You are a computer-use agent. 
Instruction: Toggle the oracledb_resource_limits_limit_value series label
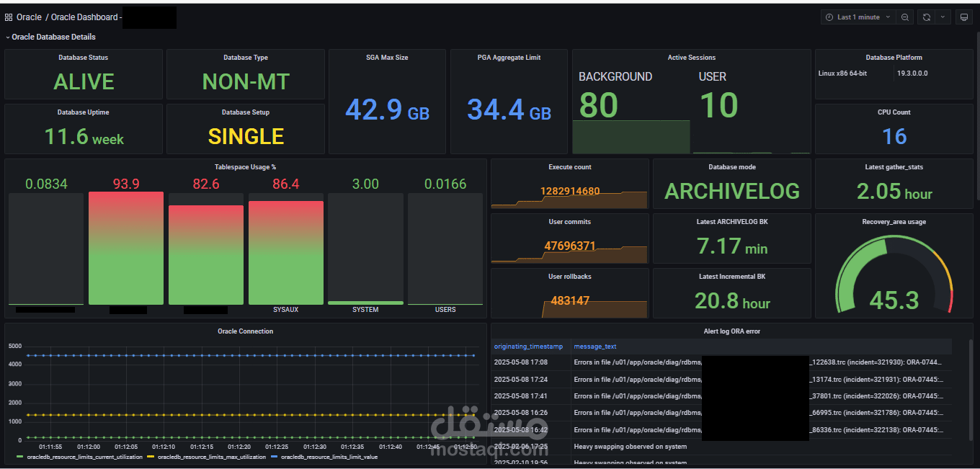coord(329,457)
